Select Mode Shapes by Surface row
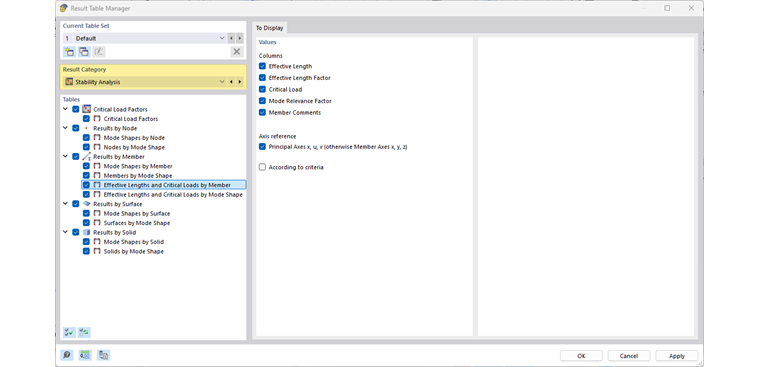The width and height of the screenshot is (760, 367). pyautogui.click(x=137, y=213)
